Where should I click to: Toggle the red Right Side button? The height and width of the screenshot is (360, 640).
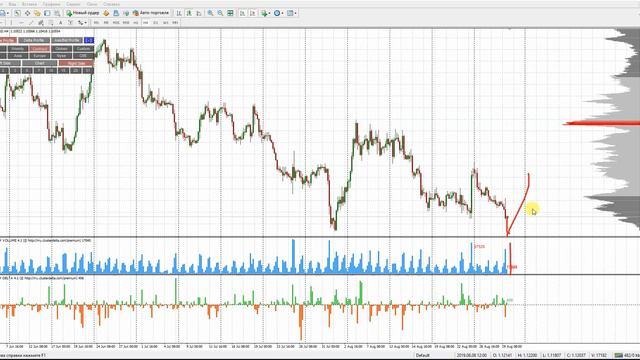(76, 63)
